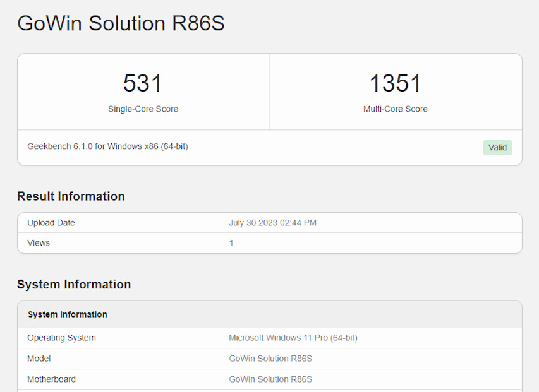This screenshot has width=539, height=392.
Task: Click the Model row label
Action: coord(39,359)
